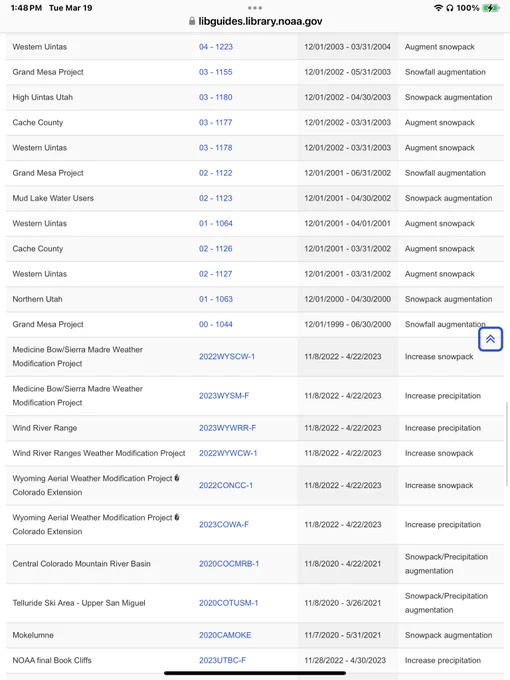This screenshot has height=680, width=510.
Task: Open report link 2020CAMOKE
Action: click(x=225, y=635)
